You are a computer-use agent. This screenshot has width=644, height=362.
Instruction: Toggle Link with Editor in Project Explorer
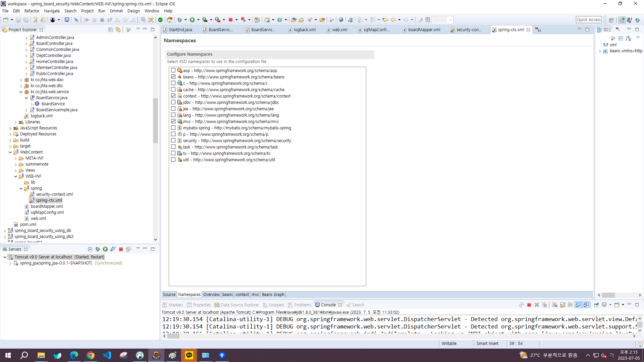118,29
